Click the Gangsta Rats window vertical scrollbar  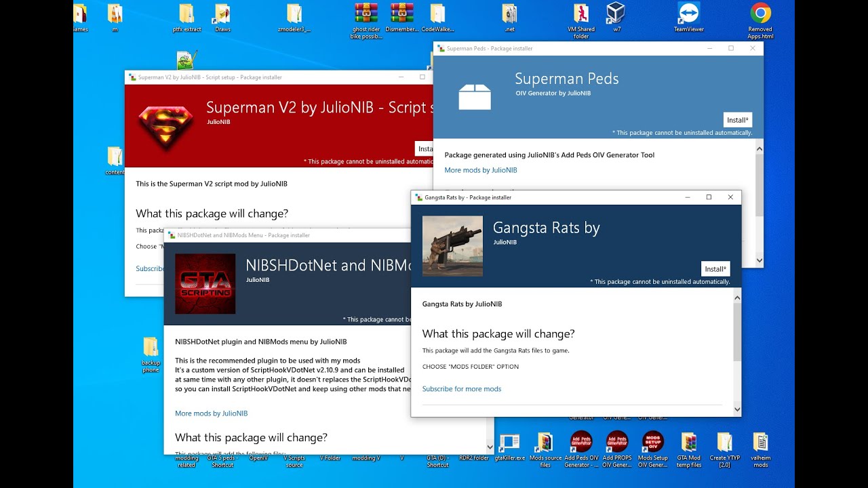pos(736,331)
